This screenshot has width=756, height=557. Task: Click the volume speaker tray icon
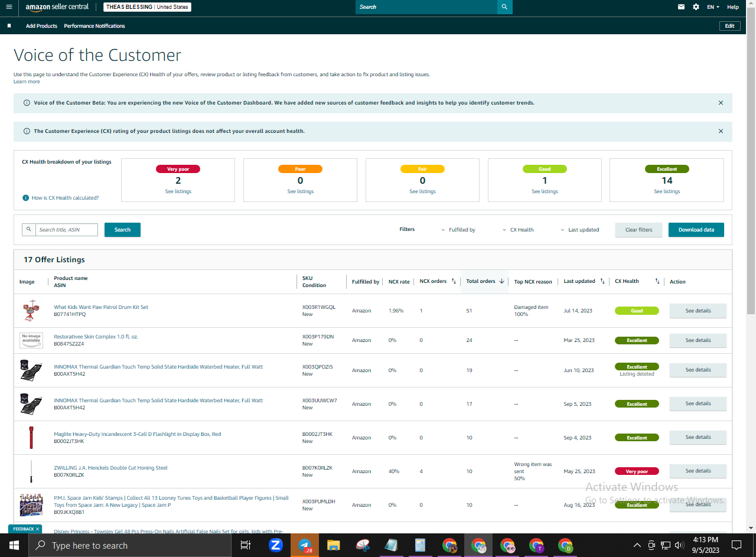click(x=680, y=545)
